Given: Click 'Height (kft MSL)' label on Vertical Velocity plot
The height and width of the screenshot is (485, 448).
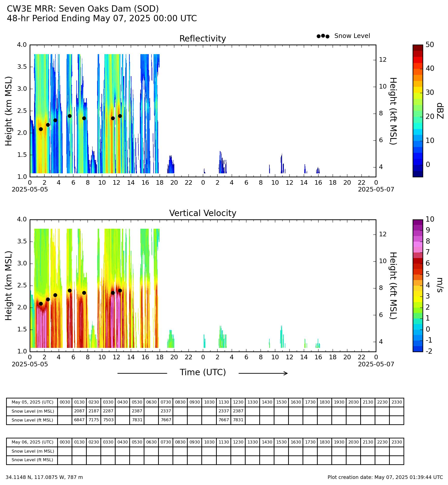Looking at the screenshot, I should tap(393, 286).
